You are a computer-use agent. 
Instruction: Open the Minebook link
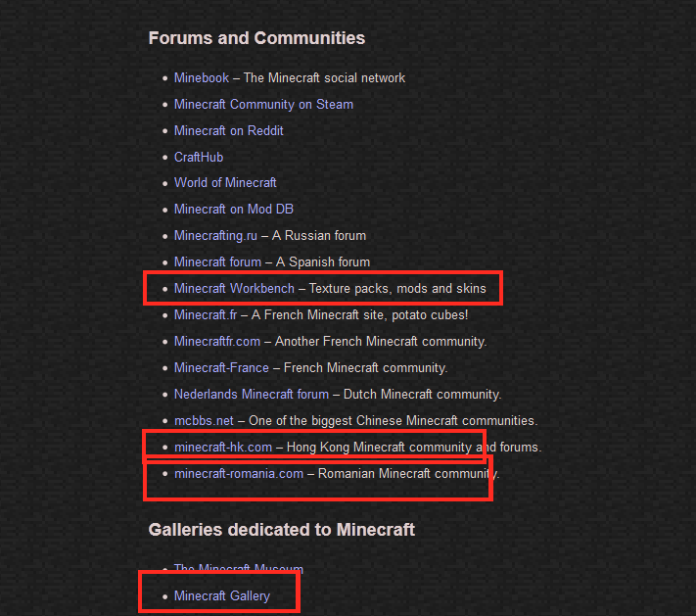pyautogui.click(x=202, y=78)
